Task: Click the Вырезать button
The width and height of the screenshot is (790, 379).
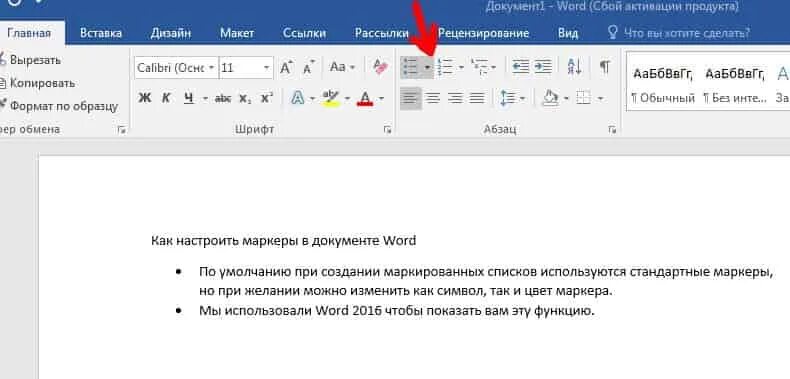Action: pyautogui.click(x=30, y=59)
